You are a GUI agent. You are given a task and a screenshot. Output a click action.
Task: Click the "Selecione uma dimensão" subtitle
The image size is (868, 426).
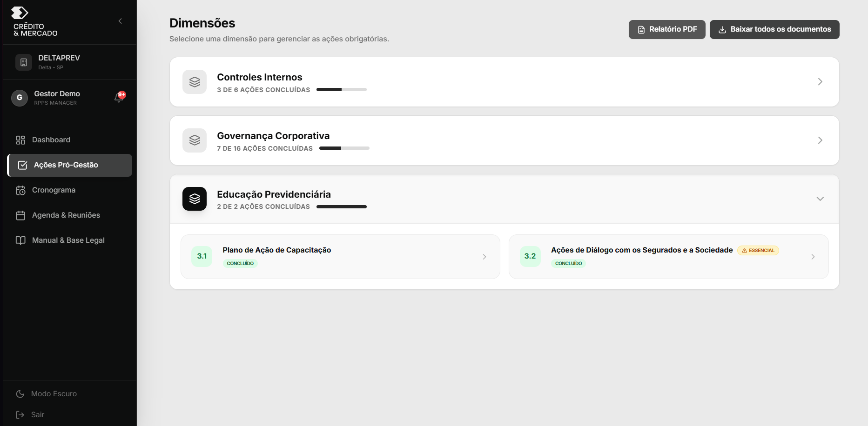pos(279,39)
